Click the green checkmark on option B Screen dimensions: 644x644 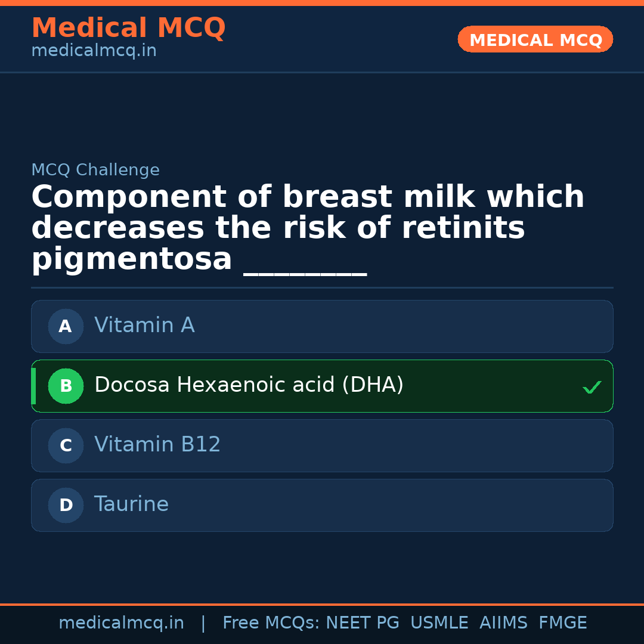coord(592,387)
